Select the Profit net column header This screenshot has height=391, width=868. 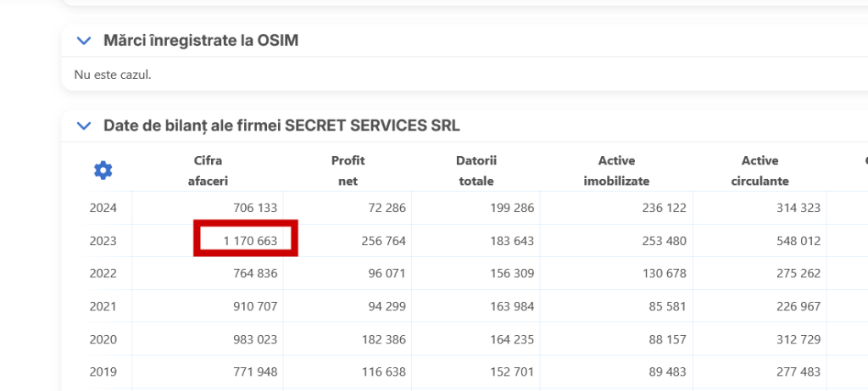coord(348,170)
